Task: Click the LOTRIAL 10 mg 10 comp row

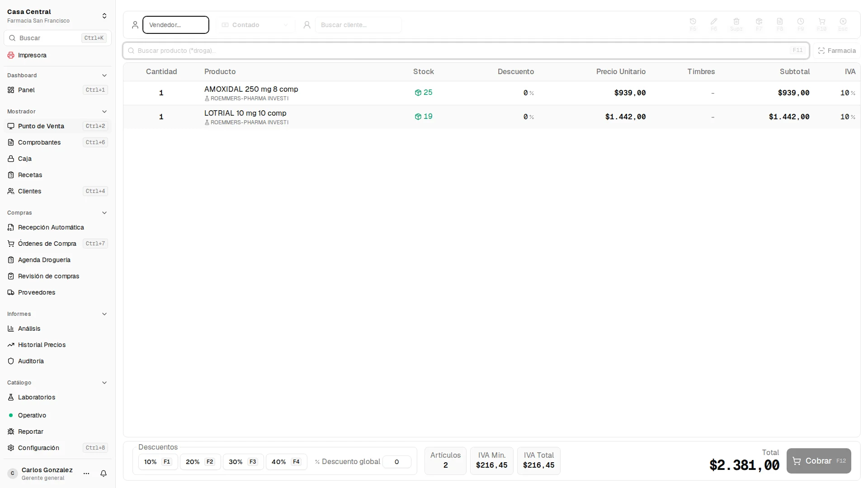Action: 492,117
